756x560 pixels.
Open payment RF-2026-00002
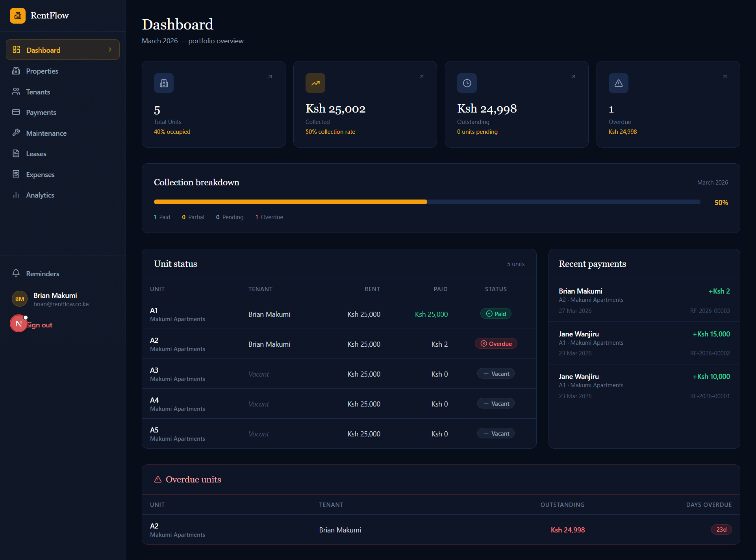644,343
